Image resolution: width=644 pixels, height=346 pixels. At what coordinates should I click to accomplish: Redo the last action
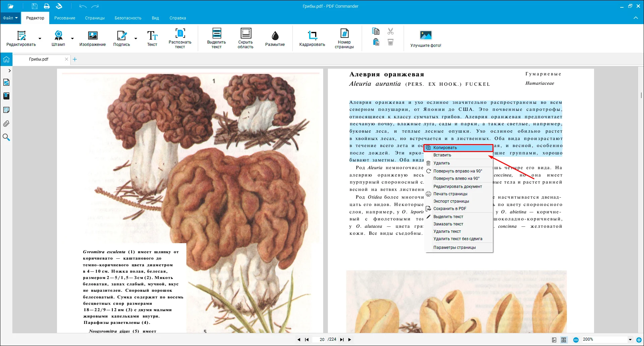point(95,6)
